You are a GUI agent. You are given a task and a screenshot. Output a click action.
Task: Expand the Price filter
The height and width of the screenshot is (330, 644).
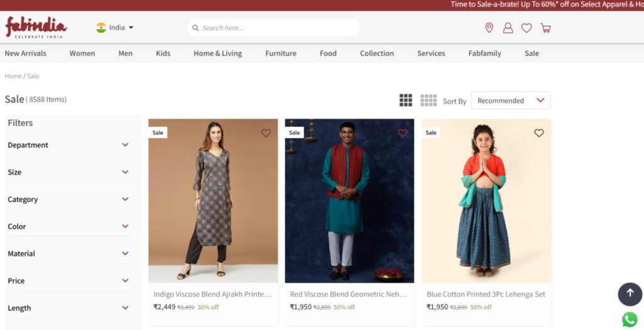pyautogui.click(x=68, y=281)
